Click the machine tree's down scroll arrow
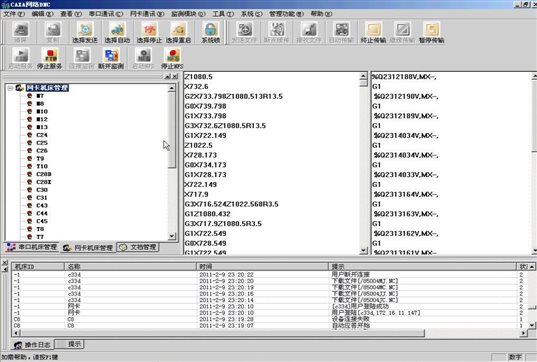The height and width of the screenshot is (362, 537). pos(172,236)
